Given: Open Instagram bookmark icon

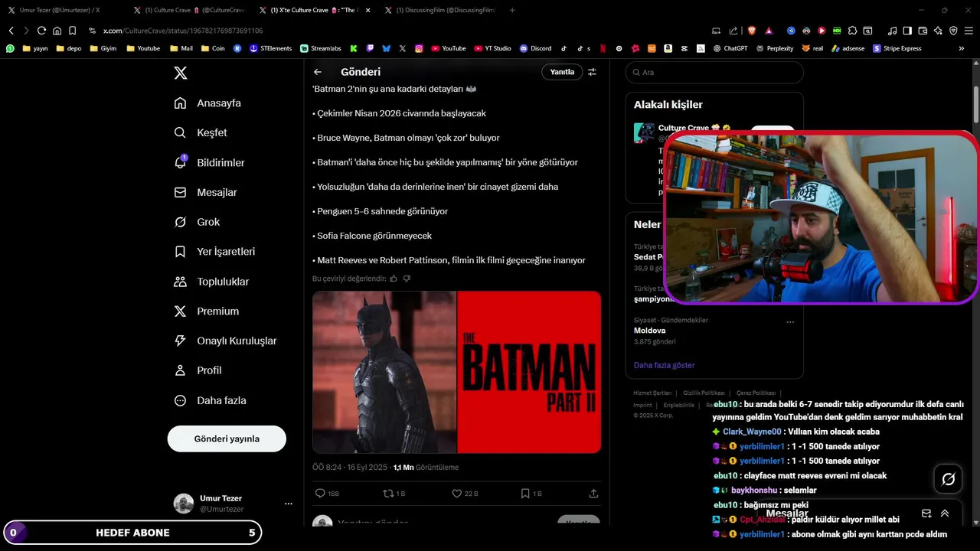Looking at the screenshot, I should pyautogui.click(x=420, y=48).
